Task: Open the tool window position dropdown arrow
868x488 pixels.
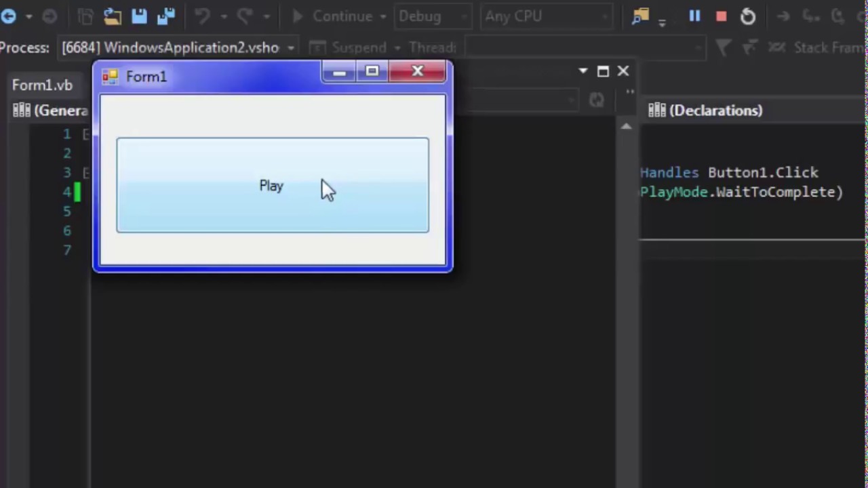Action: 583,70
